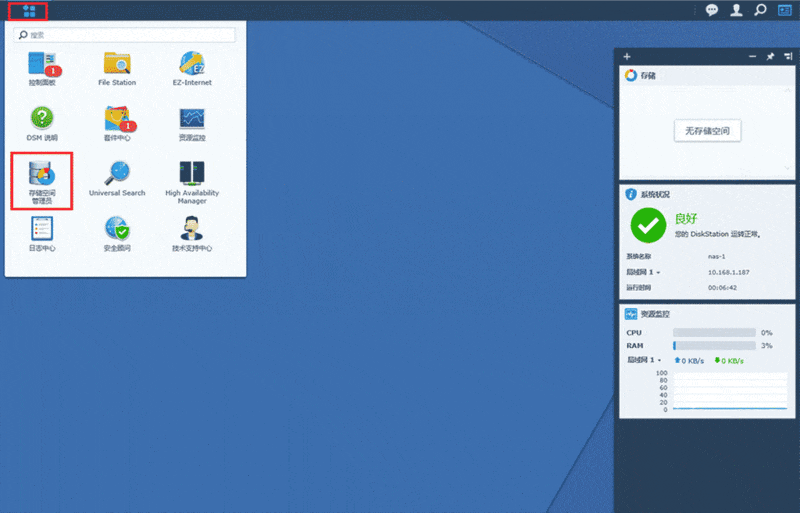The image size is (800, 513).
Task: Open Security Advisor (安全顾问)
Action: point(117,234)
